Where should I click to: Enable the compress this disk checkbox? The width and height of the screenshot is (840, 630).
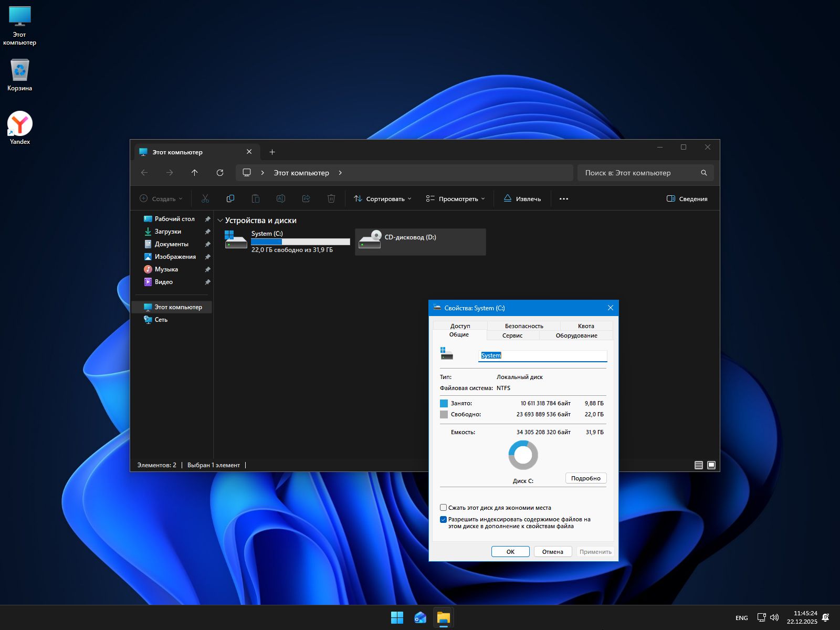click(444, 508)
